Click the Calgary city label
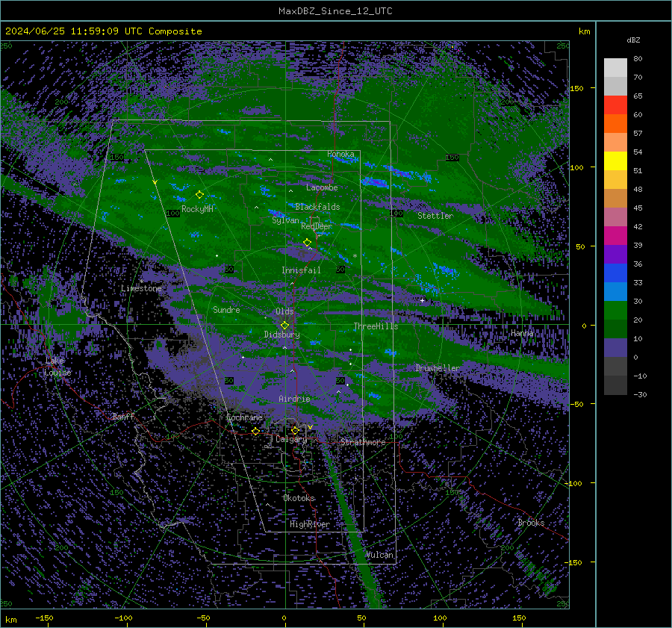This screenshot has width=672, height=628. pyautogui.click(x=291, y=439)
